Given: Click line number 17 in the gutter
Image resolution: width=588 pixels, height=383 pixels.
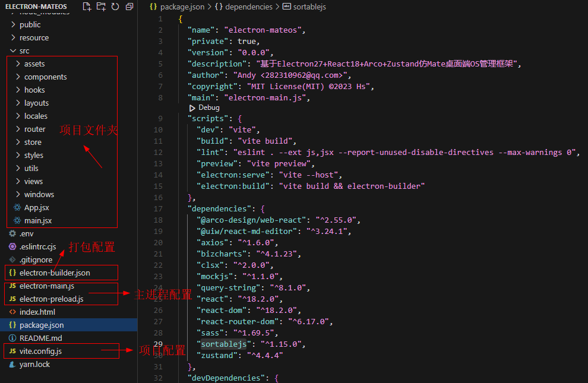Looking at the screenshot, I should [x=159, y=208].
